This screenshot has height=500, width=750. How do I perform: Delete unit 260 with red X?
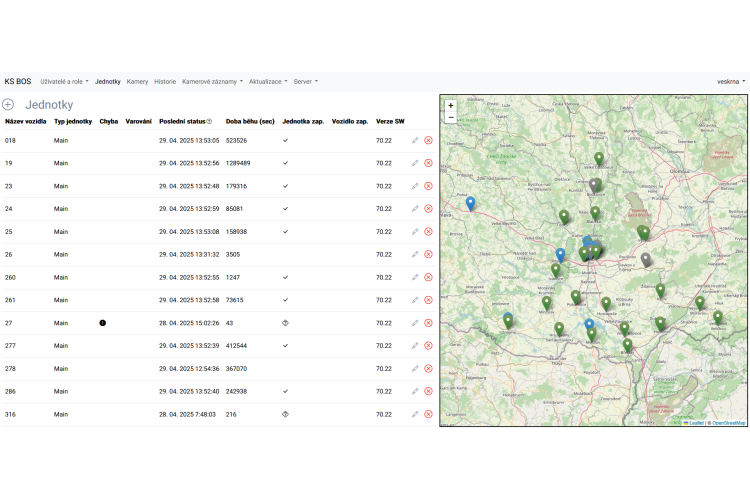pos(429,278)
